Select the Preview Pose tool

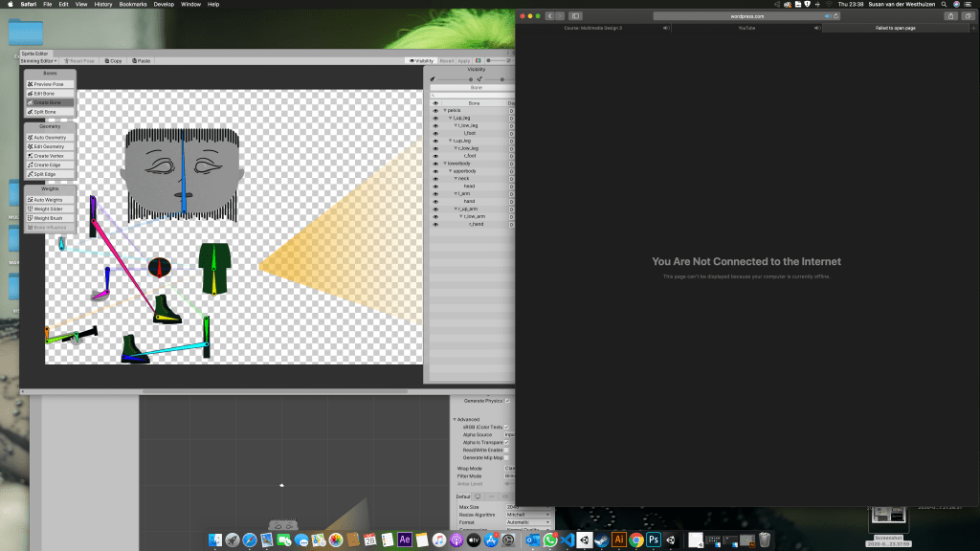tap(50, 84)
